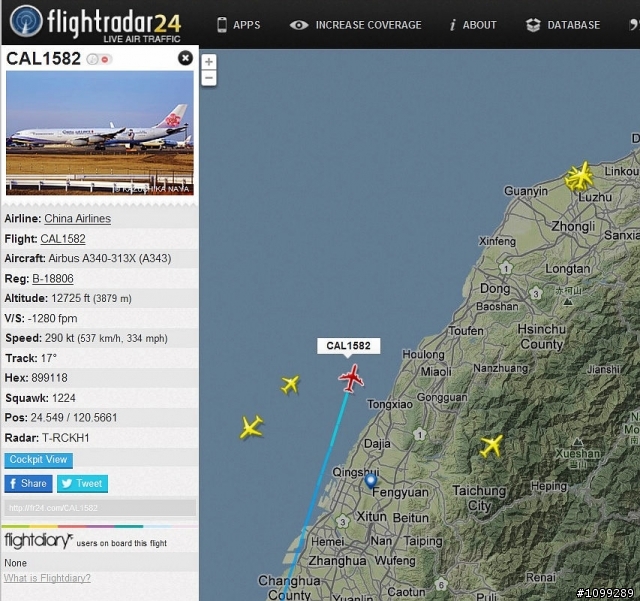Viewport: 640px width, 601px height.
Task: Open the APPS menu
Action: pos(239,25)
